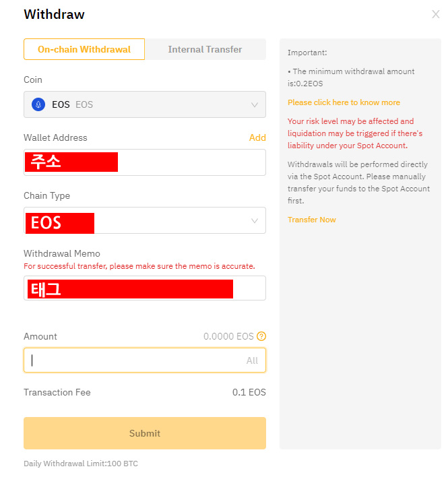
Task: Click the 0.0000 EOS available balance
Action: (228, 336)
